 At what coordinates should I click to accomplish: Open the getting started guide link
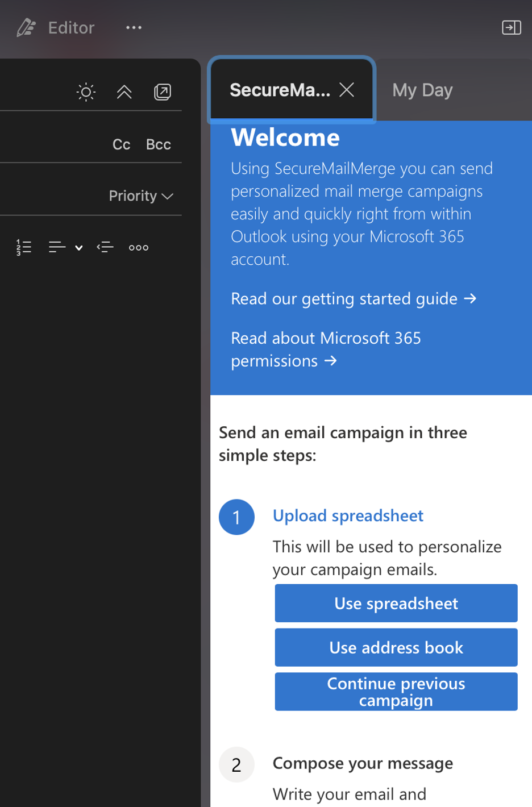[x=354, y=298]
